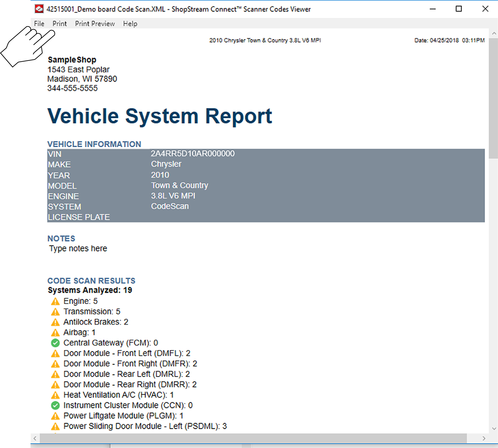
Task: Click the warning icon next to Airbag: 1
Action: pyautogui.click(x=55, y=333)
